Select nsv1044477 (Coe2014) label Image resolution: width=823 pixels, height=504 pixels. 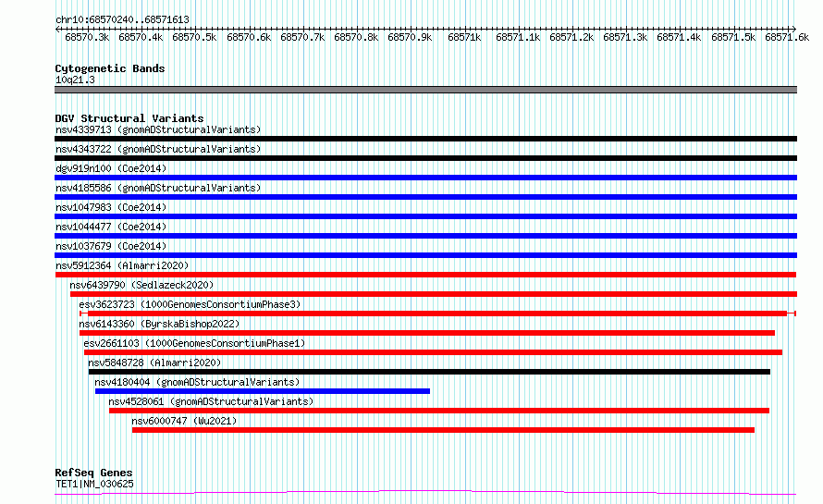(111, 227)
